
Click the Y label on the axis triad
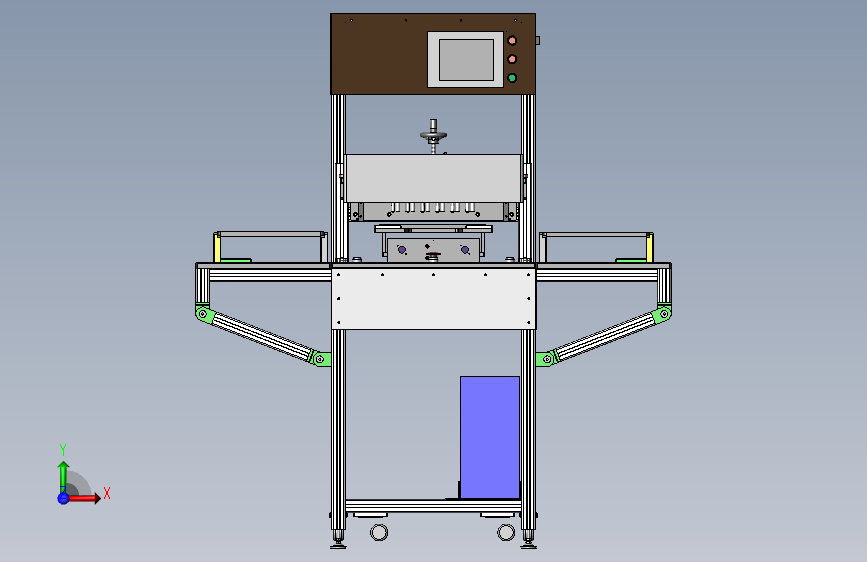coord(63,450)
